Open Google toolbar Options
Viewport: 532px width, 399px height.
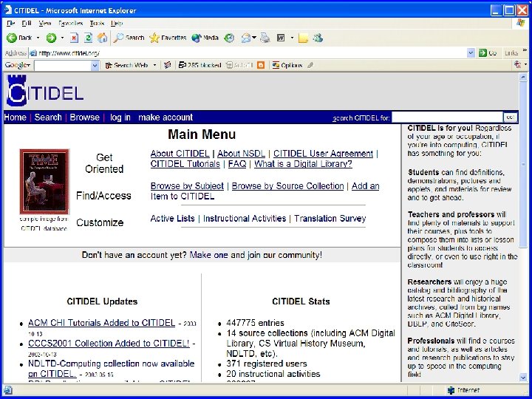287,65
